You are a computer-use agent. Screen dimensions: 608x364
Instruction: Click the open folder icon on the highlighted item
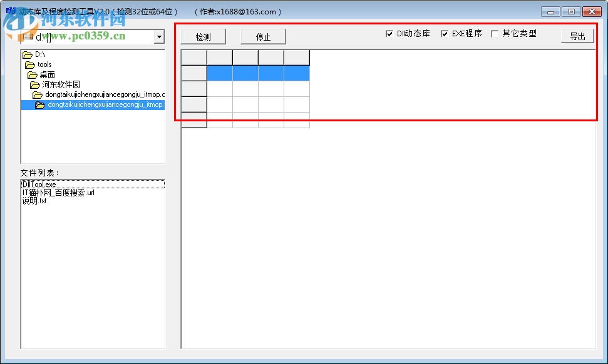pos(40,104)
